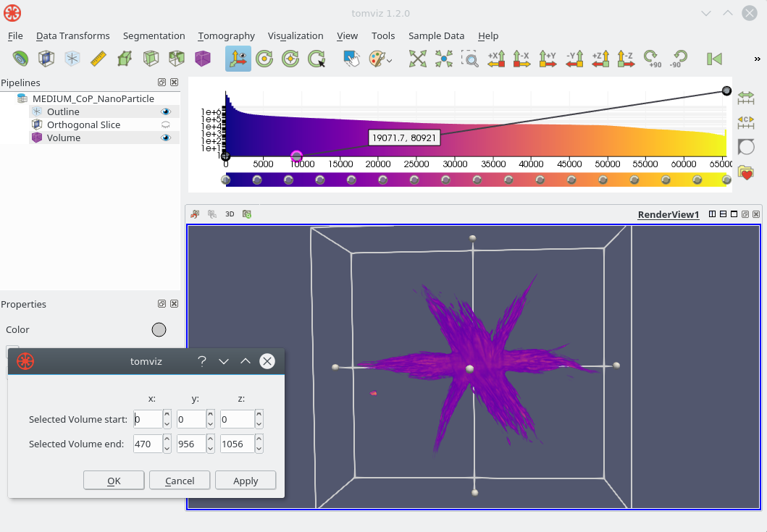Screen dimensions: 767x532
Task: Increment Selected Volume start z value
Action: coord(259,414)
